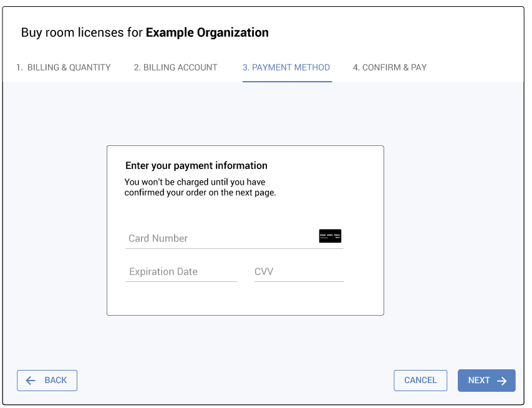The height and width of the screenshot is (408, 532).
Task: Click the bold 'Example Organization' name
Action: point(207,32)
